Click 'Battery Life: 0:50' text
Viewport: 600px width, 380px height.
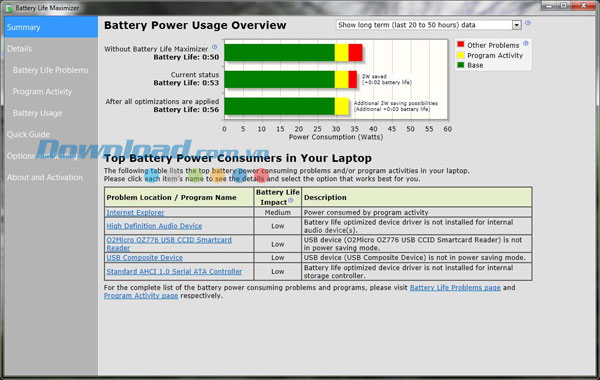coord(186,57)
